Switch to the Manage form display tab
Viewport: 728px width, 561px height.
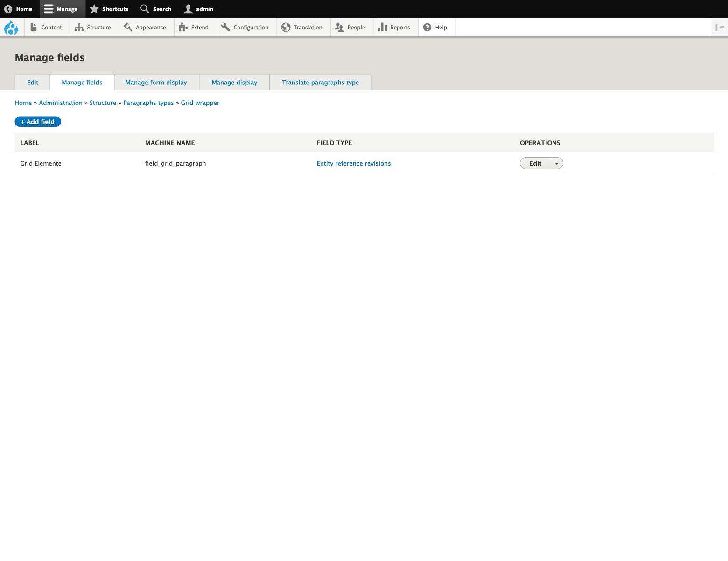156,82
